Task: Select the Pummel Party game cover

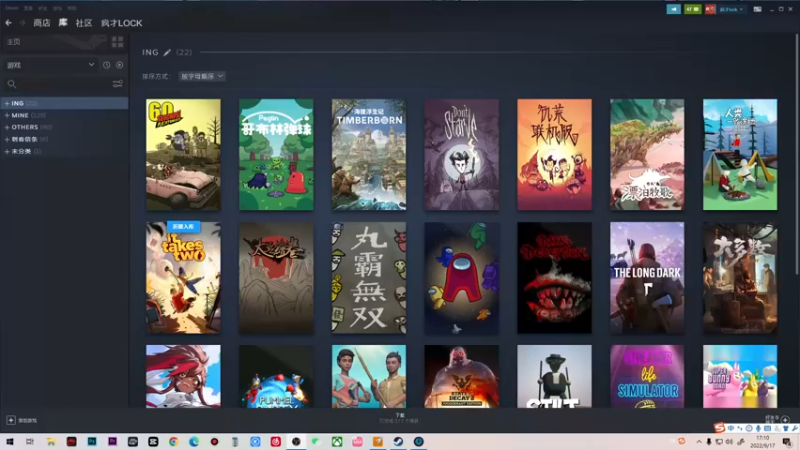Action: point(276,377)
